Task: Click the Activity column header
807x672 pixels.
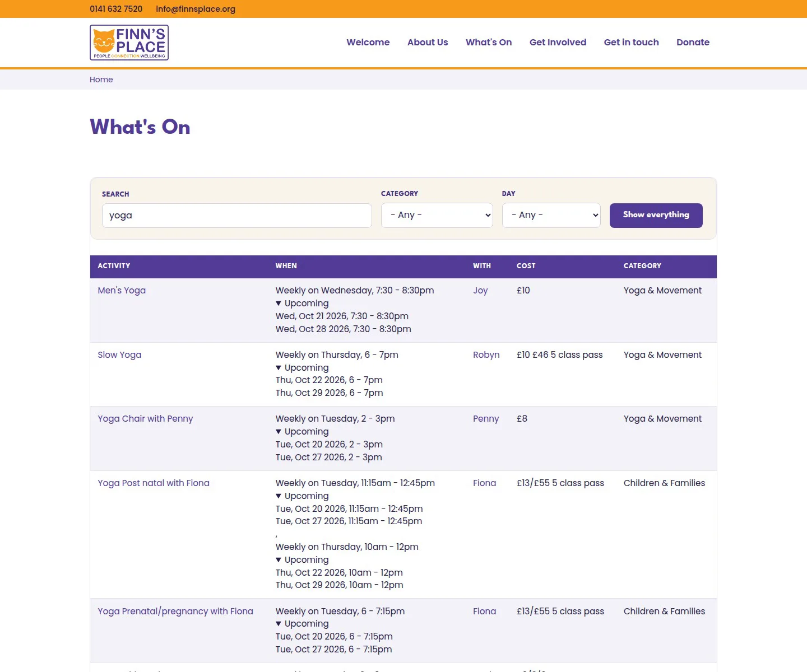Action: click(114, 266)
